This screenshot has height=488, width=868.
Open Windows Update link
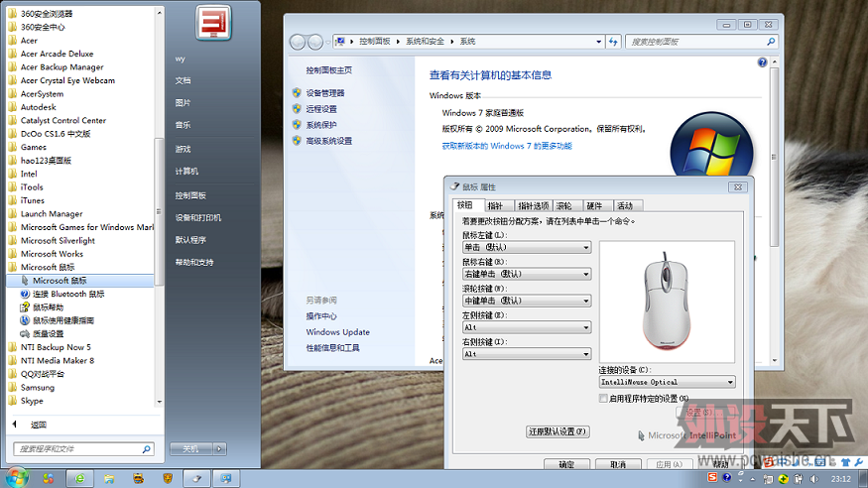337,332
